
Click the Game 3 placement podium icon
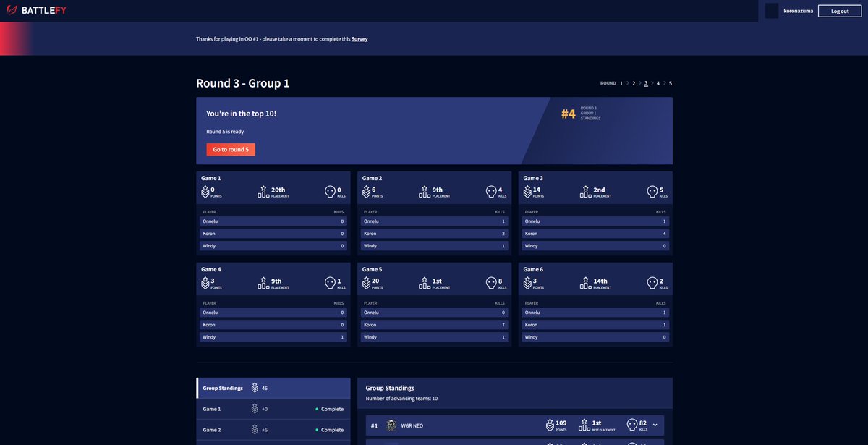(x=586, y=192)
